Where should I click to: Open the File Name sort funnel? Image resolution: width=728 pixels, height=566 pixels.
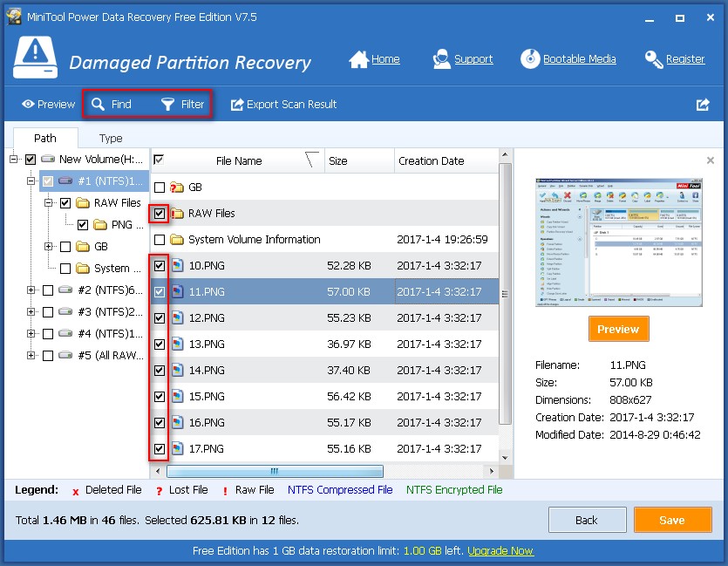(310, 160)
